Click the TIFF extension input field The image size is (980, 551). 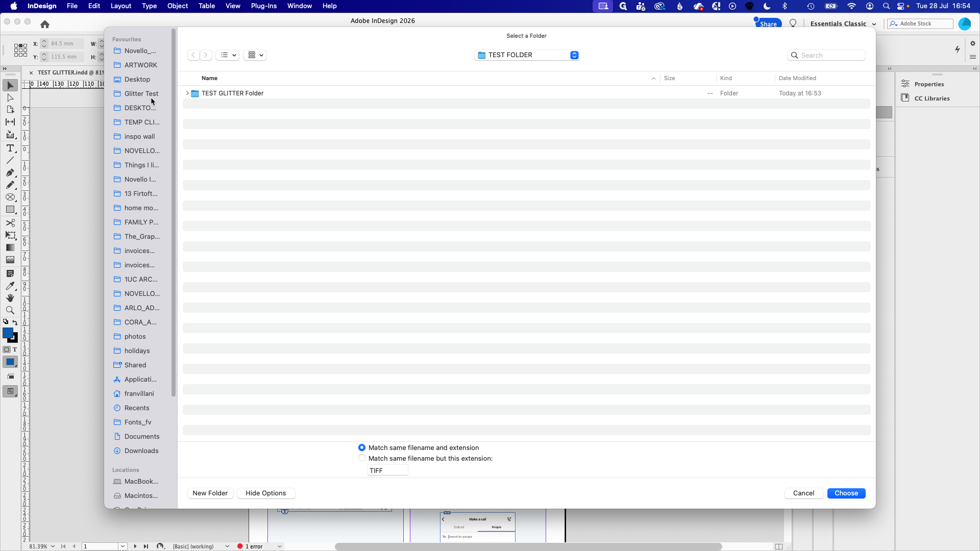[388, 470]
